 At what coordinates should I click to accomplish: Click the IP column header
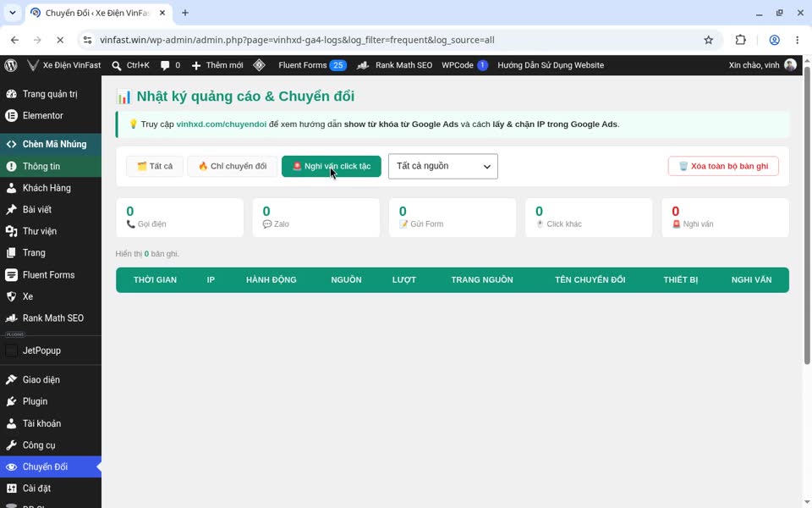(211, 280)
